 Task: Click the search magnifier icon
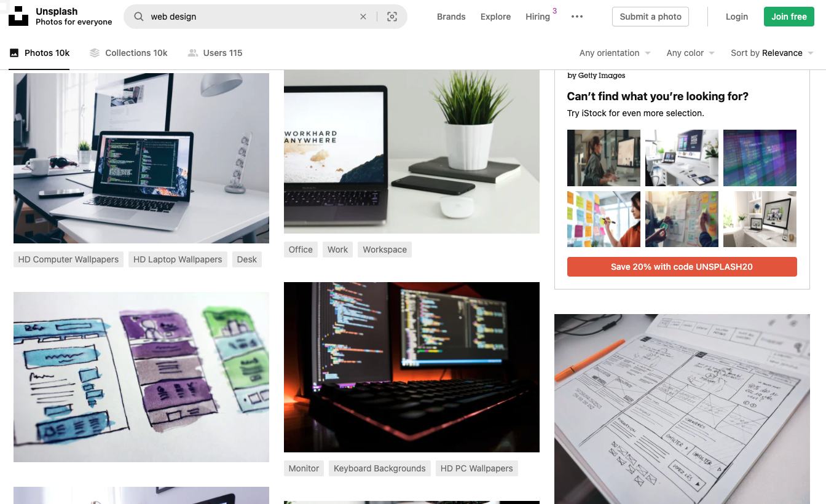[139, 17]
